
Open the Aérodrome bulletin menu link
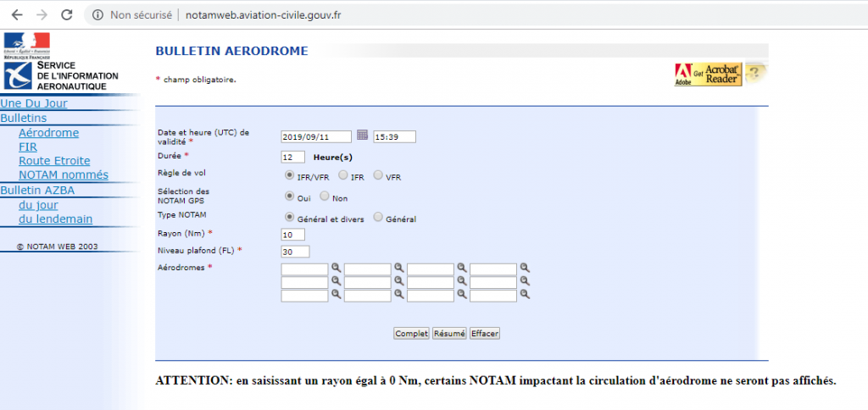click(x=48, y=132)
